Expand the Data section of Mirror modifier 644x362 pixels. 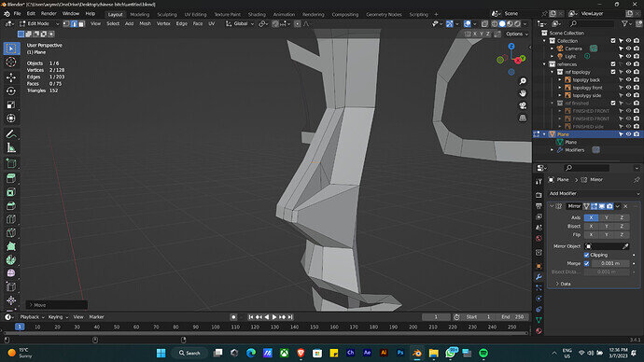[x=563, y=284]
